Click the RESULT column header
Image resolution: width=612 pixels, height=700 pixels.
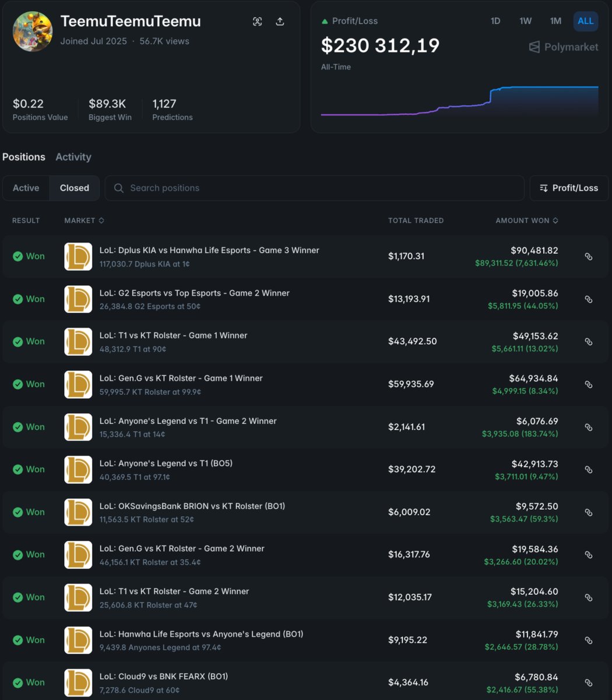26,220
